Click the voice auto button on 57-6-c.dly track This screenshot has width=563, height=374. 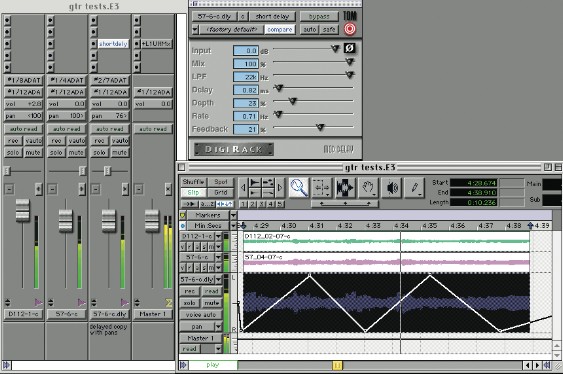pyautogui.click(x=201, y=315)
